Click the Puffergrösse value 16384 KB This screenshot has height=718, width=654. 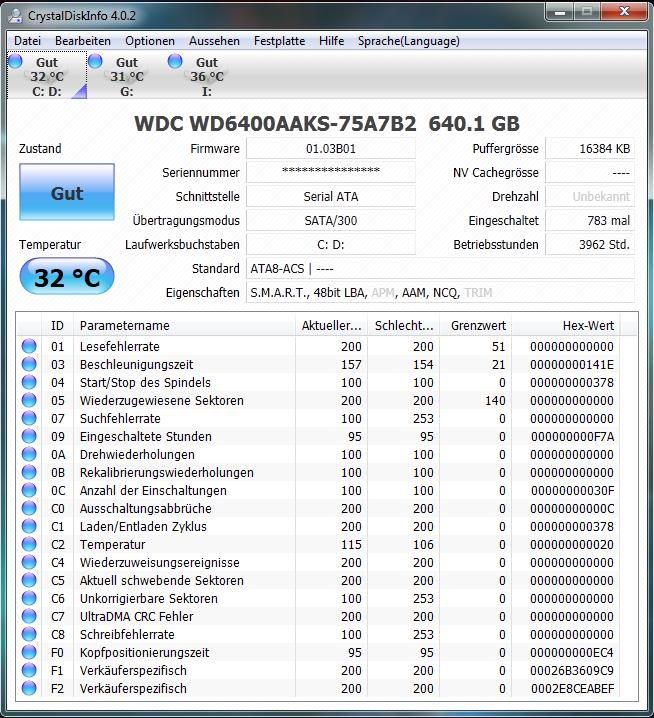coord(590,149)
